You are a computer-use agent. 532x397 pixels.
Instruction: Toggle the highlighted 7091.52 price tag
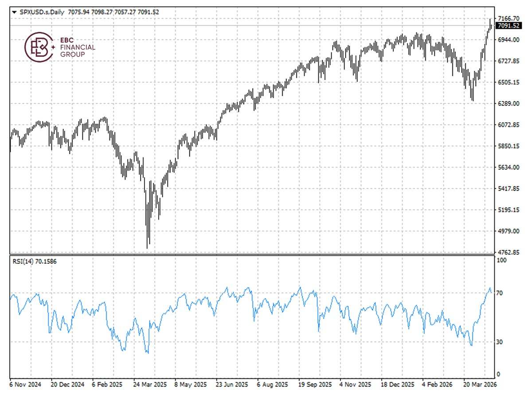pyautogui.click(x=509, y=26)
